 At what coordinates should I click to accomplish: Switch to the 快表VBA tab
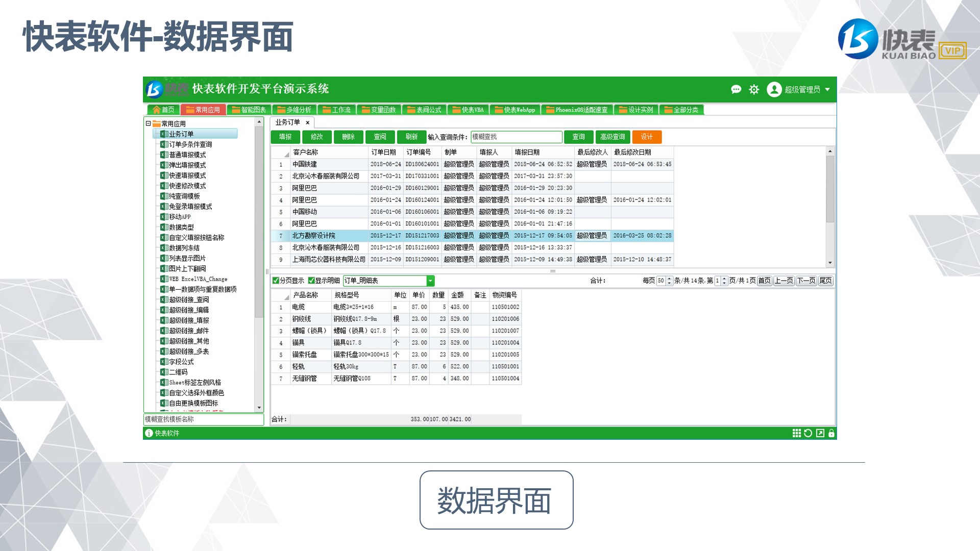coord(468,110)
